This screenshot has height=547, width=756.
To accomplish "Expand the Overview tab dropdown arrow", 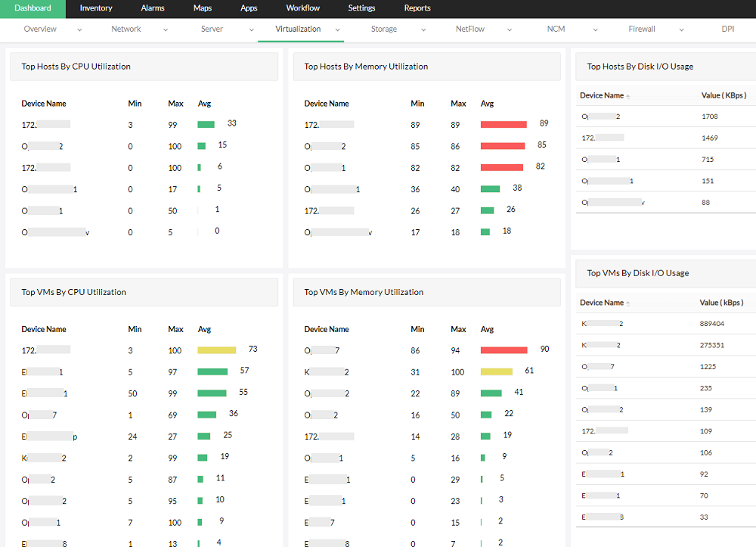I will [79, 30].
